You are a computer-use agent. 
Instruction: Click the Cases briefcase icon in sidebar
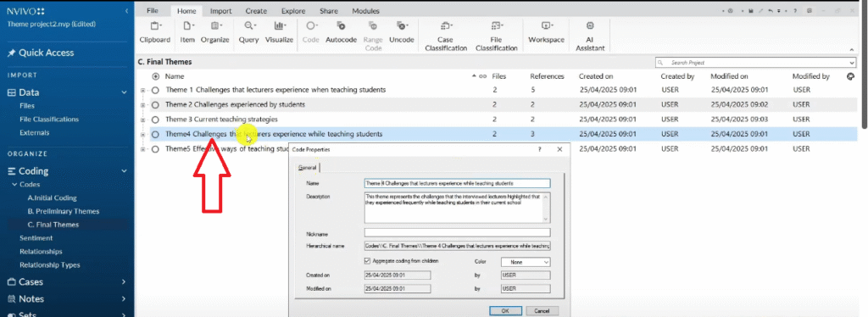[x=11, y=281]
